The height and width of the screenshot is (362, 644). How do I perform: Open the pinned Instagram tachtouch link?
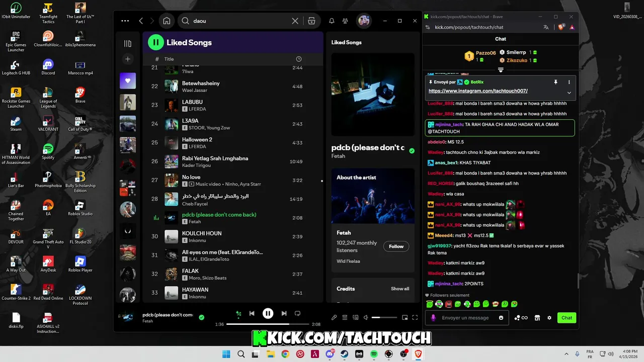coord(478,91)
